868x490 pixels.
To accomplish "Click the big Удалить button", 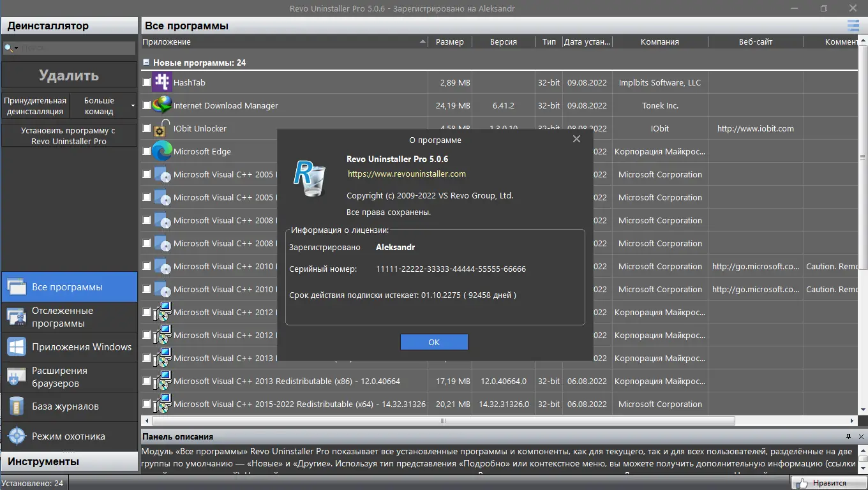I will click(69, 75).
